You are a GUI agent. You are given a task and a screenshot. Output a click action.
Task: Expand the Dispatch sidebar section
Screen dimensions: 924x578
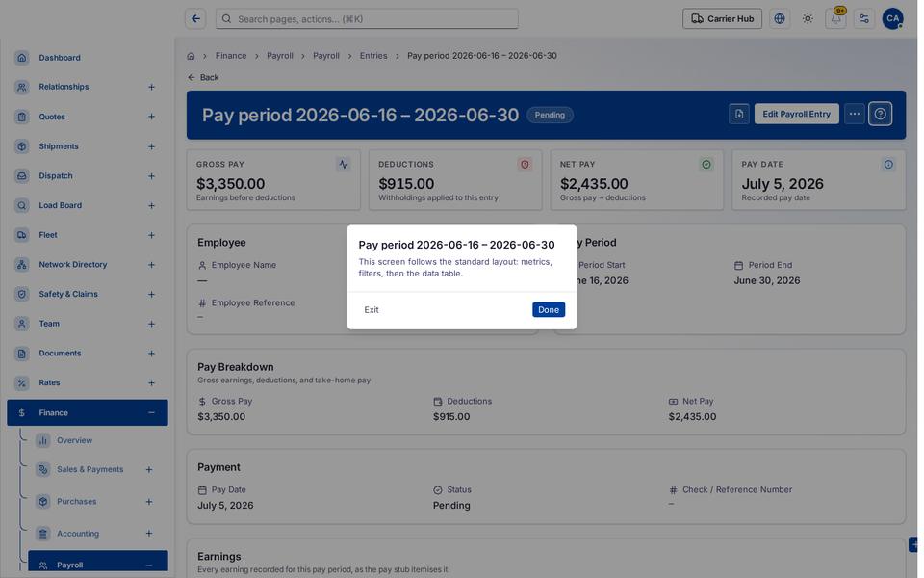tap(151, 175)
